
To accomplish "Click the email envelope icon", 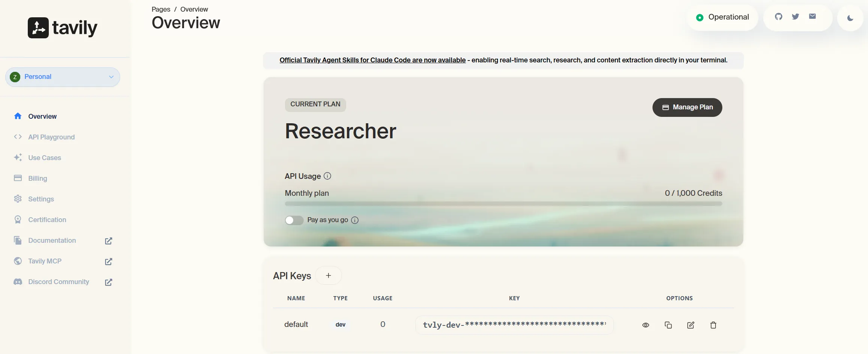I will pos(812,16).
